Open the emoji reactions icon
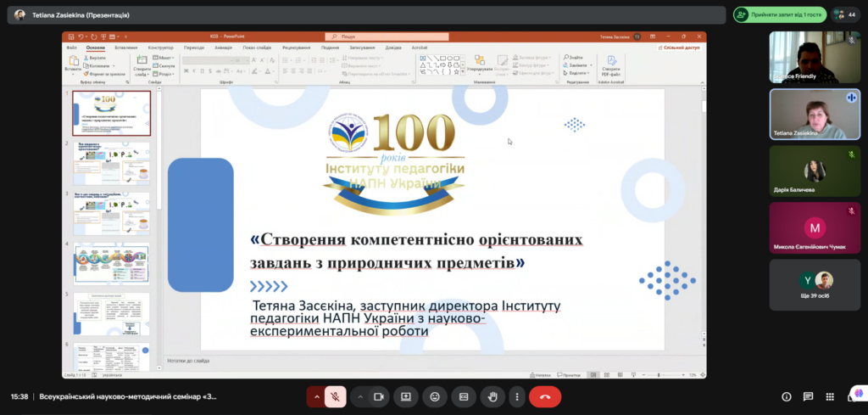868x415 pixels. point(435,396)
